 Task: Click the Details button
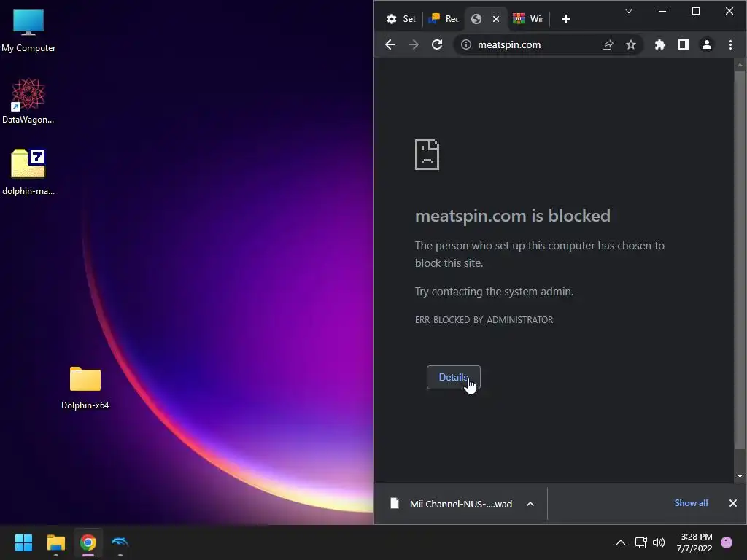(x=454, y=377)
